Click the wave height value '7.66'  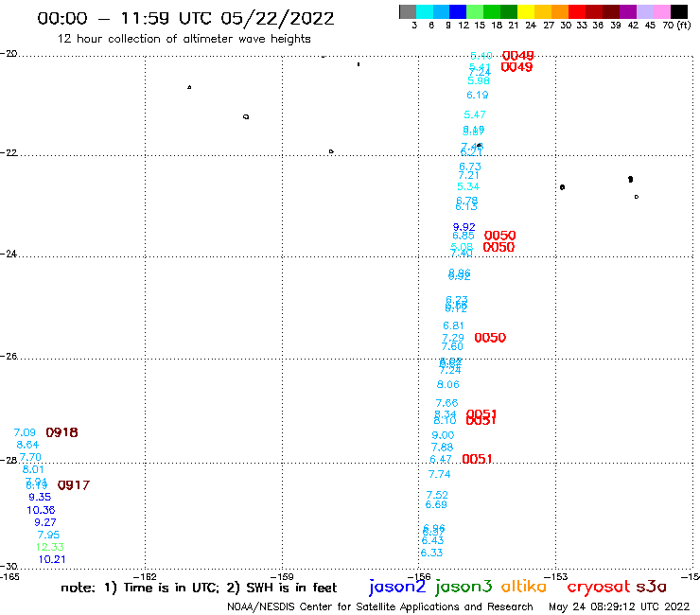coord(446,403)
